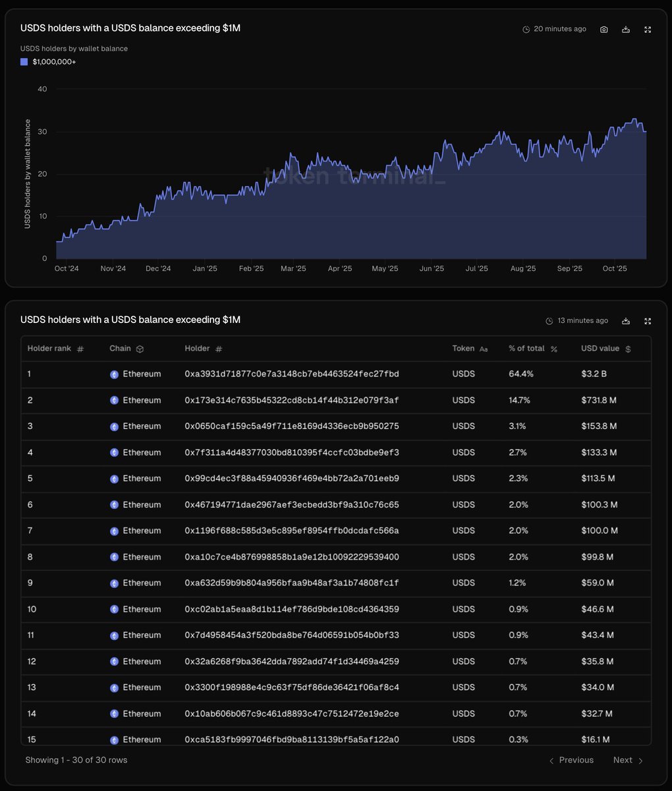The width and height of the screenshot is (672, 791).
Task: Click the $46.6 M USD value cell
Action: [598, 609]
